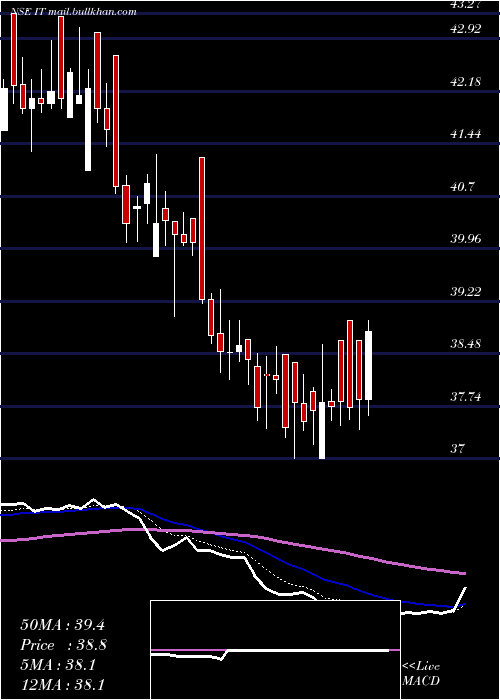
Task: Click inside the Live MACD inset box
Action: pyautogui.click(x=275, y=650)
